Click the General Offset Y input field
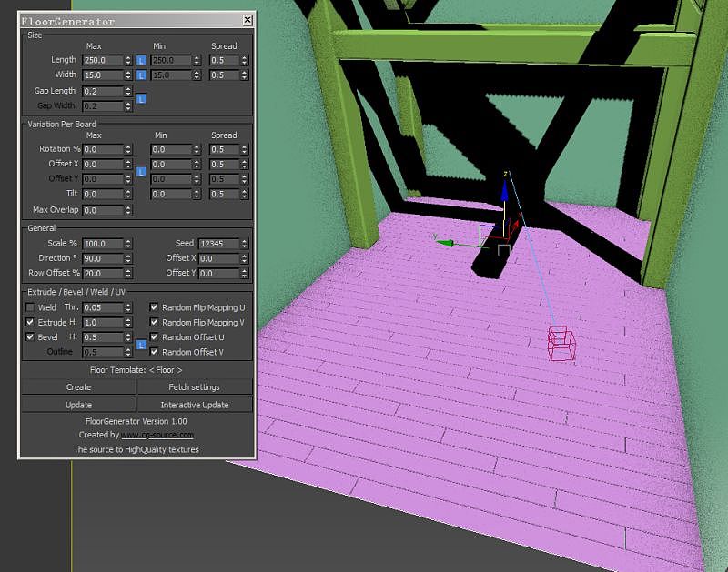This screenshot has height=572, width=728. [x=219, y=273]
